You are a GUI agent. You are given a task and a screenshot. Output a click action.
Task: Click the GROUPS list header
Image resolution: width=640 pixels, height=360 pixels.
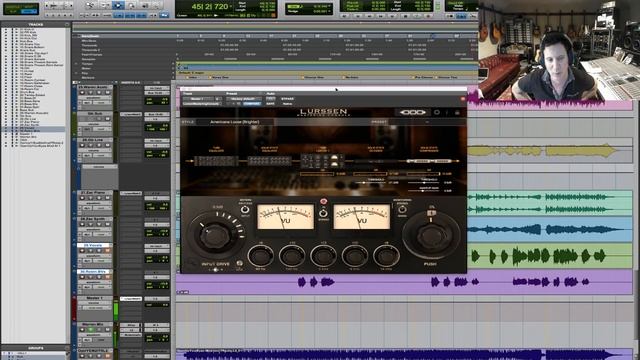(x=35, y=348)
